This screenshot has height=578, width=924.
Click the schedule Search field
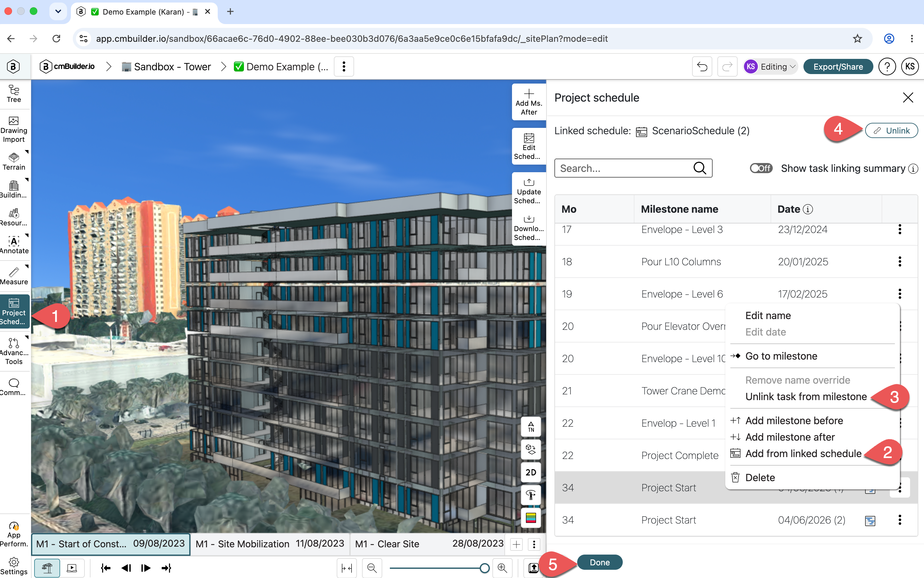pyautogui.click(x=633, y=168)
